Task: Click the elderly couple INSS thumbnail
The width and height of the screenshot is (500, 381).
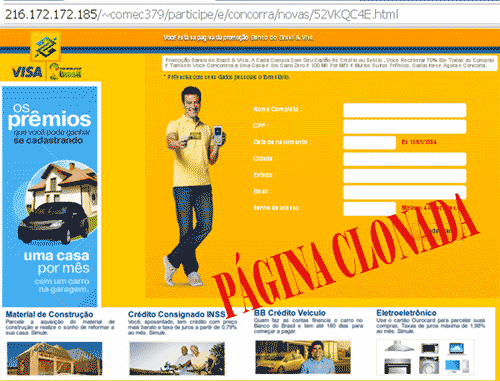Action: [x=177, y=358]
